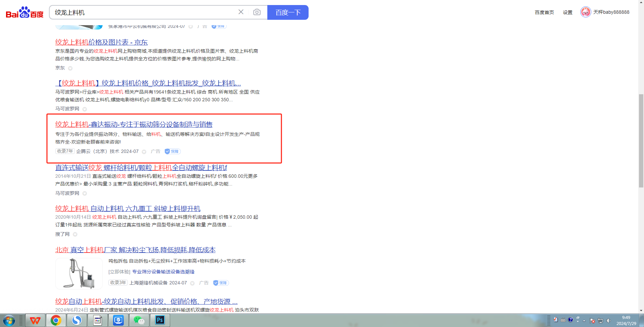This screenshot has width=644, height=327.
Task: Open 绞龙自动上料机批发、促销价格 result
Action: pyautogui.click(x=146, y=301)
